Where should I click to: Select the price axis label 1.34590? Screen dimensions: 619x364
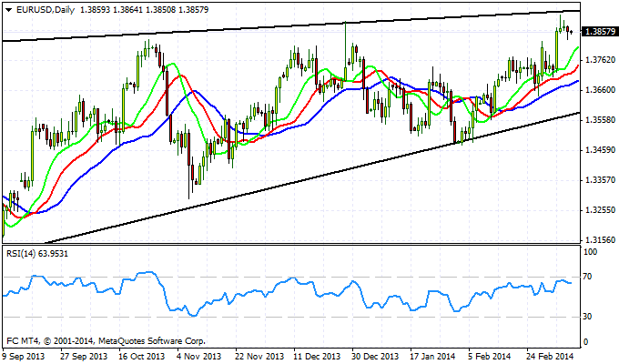(601, 150)
